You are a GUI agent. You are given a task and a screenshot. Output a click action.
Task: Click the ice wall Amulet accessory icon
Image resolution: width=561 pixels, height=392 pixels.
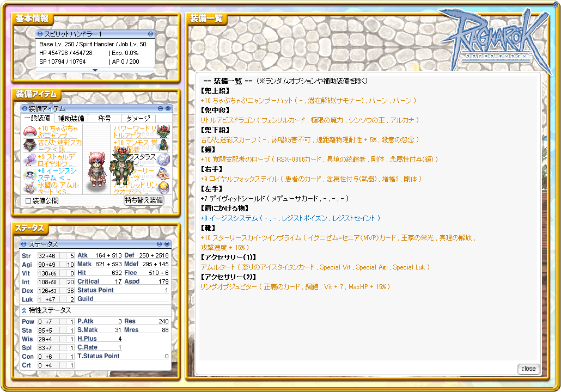(x=30, y=188)
